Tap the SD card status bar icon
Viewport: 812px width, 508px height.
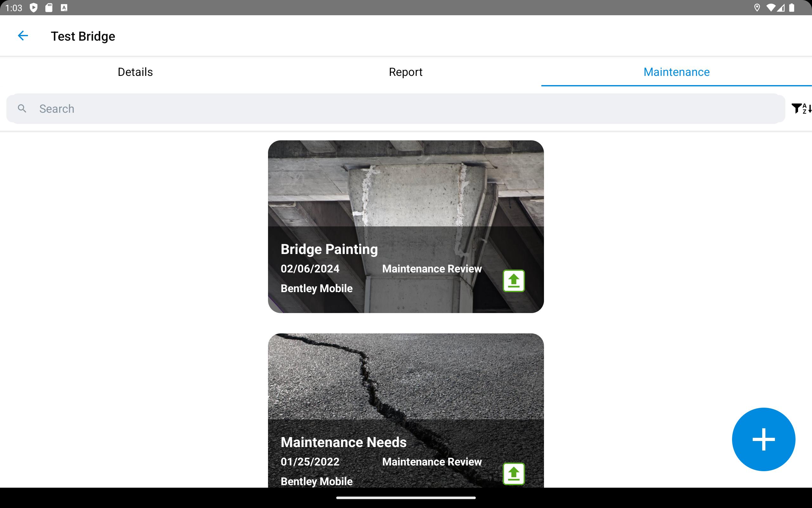[49, 7]
